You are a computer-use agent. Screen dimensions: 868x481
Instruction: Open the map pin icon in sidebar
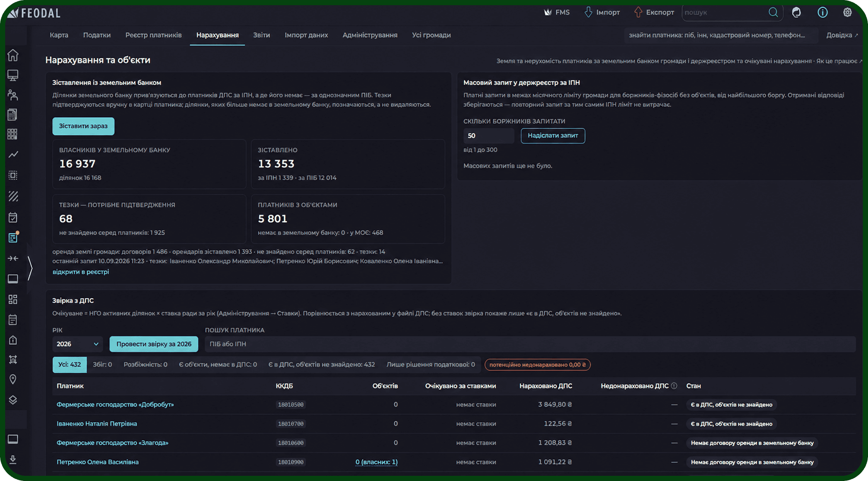pos(13,379)
